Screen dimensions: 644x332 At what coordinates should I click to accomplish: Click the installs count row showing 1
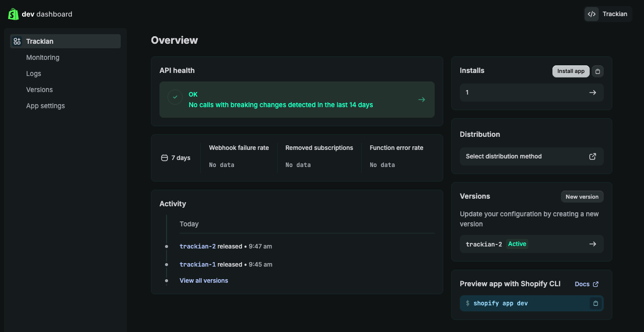532,93
